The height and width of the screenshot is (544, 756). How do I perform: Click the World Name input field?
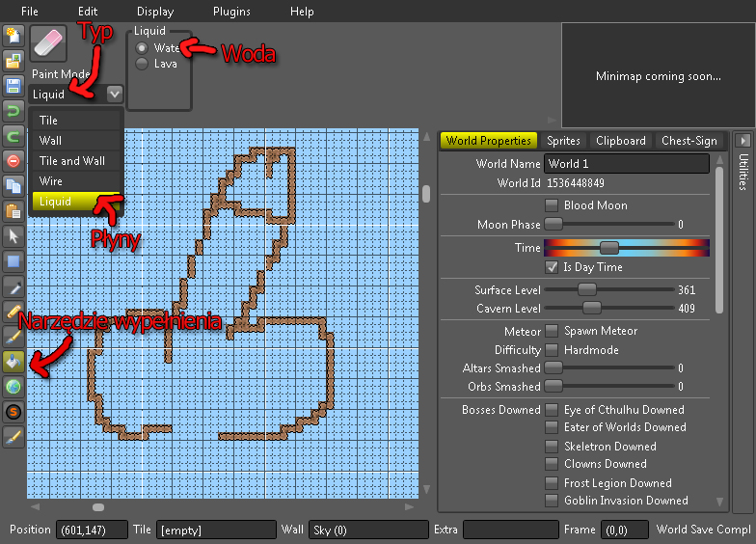(627, 164)
